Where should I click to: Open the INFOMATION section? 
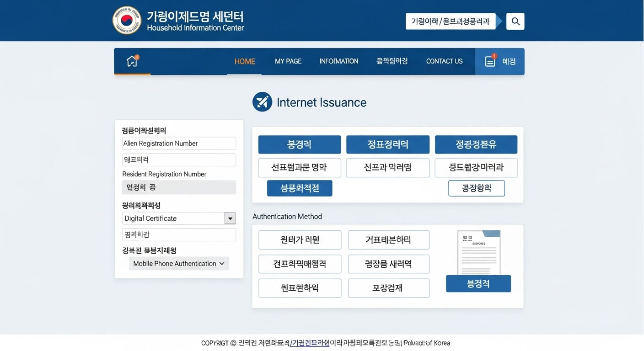[x=338, y=61]
